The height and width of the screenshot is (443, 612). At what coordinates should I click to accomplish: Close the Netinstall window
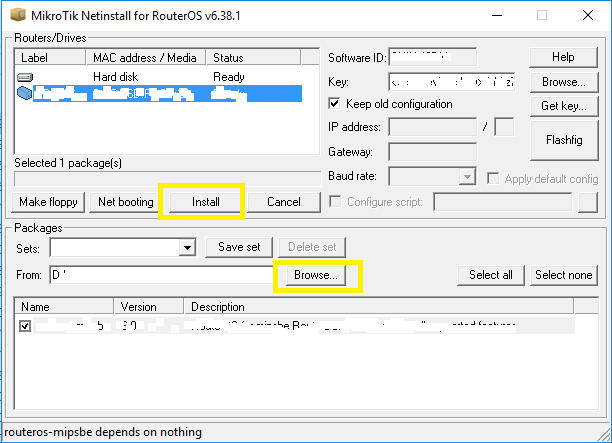point(587,15)
